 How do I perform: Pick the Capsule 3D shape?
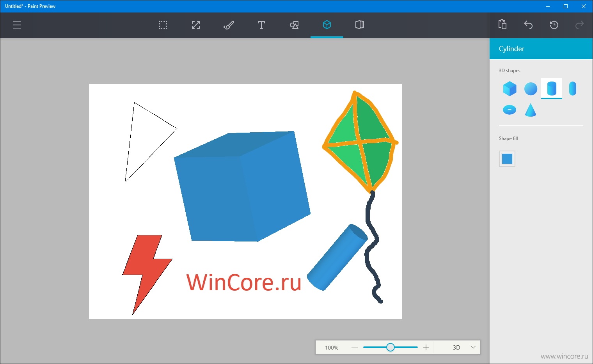coord(573,89)
